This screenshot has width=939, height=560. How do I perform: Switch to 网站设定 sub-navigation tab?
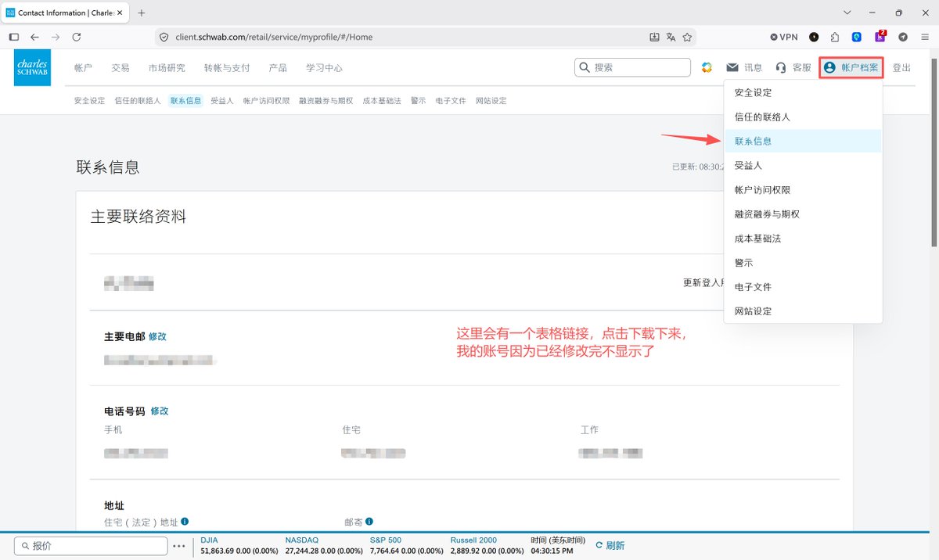[491, 101]
